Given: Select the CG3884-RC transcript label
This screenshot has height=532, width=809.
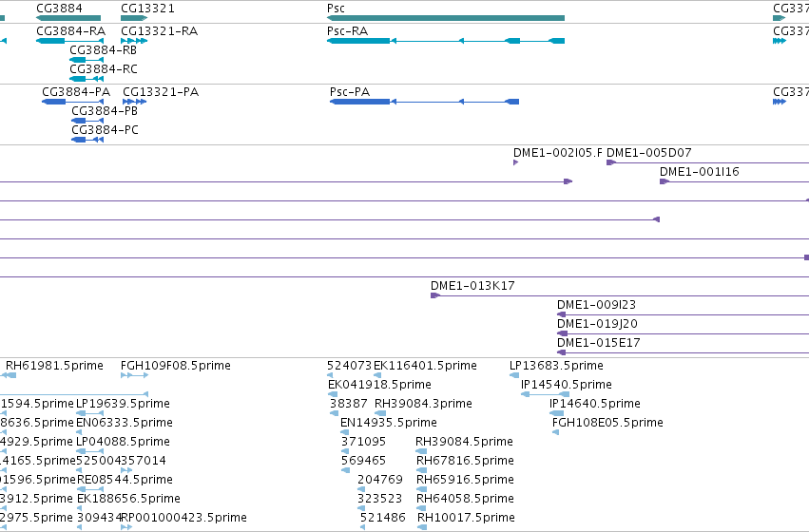Looking at the screenshot, I should pos(104,69).
